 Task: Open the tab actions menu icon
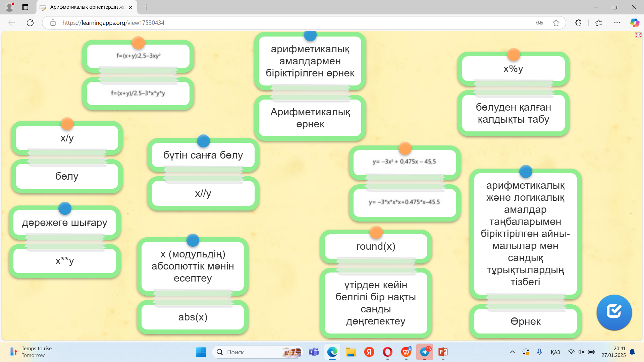point(25,7)
